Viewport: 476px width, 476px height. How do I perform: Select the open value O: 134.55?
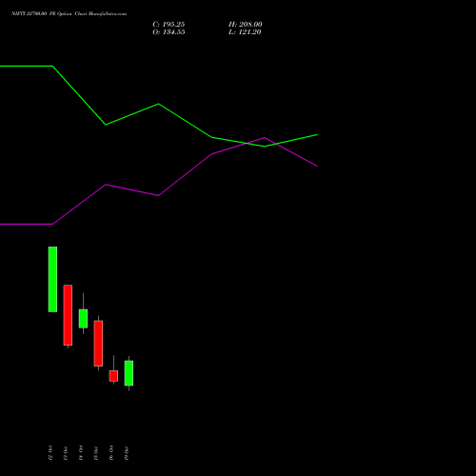point(169,31)
